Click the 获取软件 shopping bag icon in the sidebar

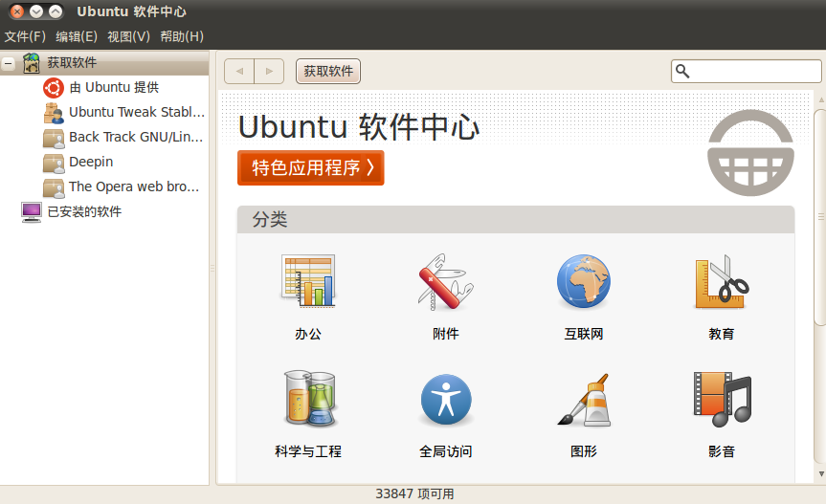(x=31, y=62)
